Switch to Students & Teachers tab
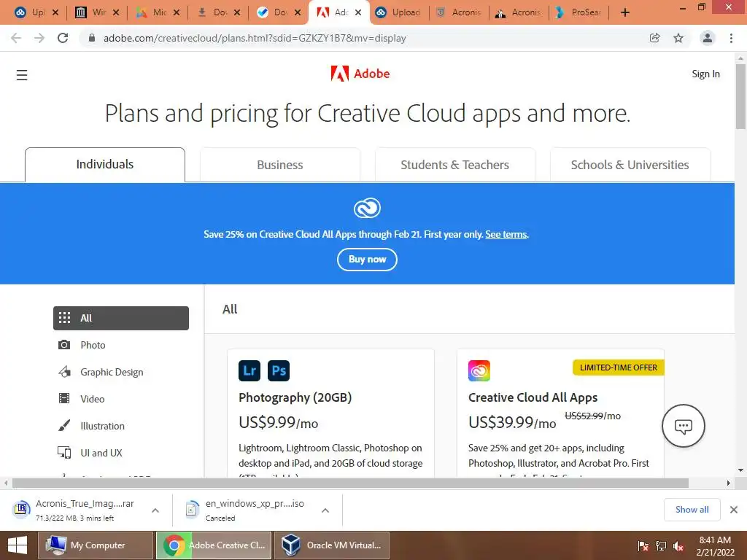 [455, 165]
